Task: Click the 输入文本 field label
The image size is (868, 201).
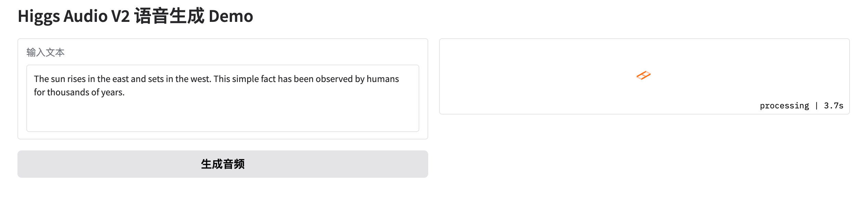Action: [x=46, y=52]
